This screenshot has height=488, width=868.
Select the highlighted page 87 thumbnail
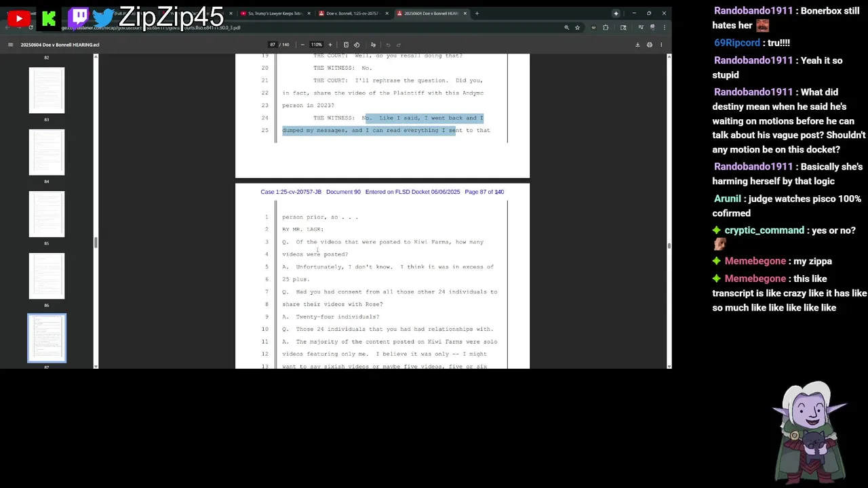[47, 338]
